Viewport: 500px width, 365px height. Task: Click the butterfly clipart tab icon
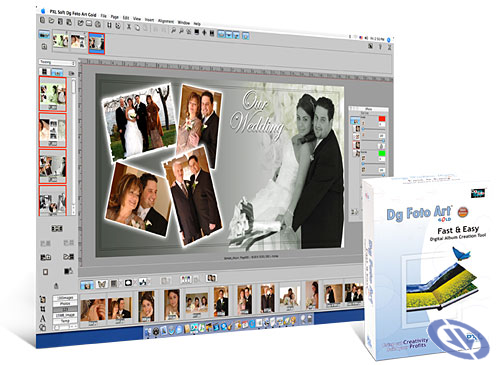102,284
